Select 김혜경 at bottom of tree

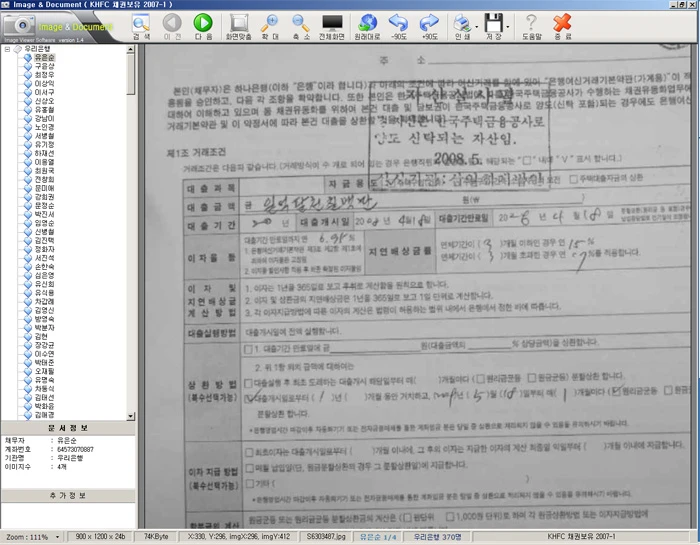[45, 415]
